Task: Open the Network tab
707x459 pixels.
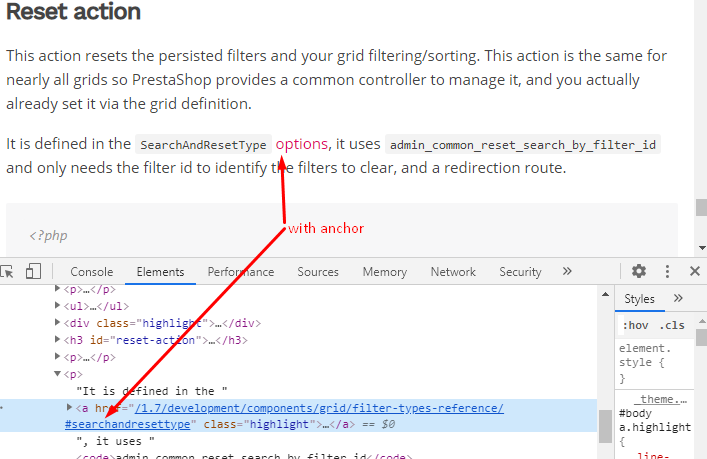Action: 453,272
